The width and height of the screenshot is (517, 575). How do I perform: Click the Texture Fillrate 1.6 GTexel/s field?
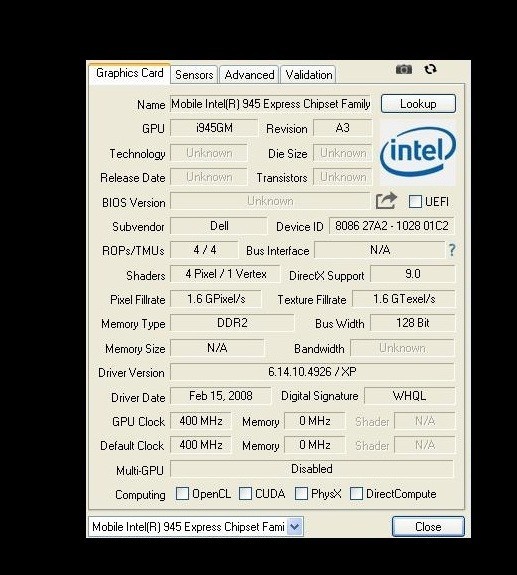coord(404,299)
